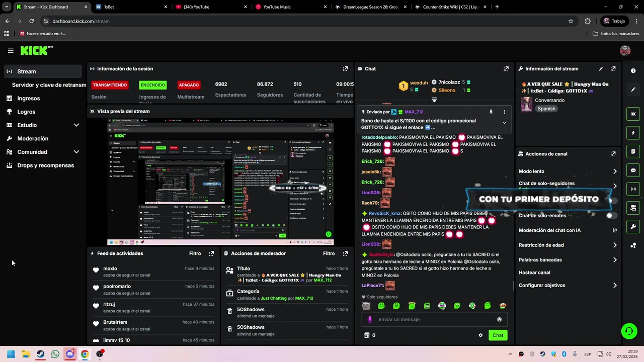This screenshot has width=644, height=362.
Task: Click Filtro in Acciones de moderador
Action: [x=329, y=253]
